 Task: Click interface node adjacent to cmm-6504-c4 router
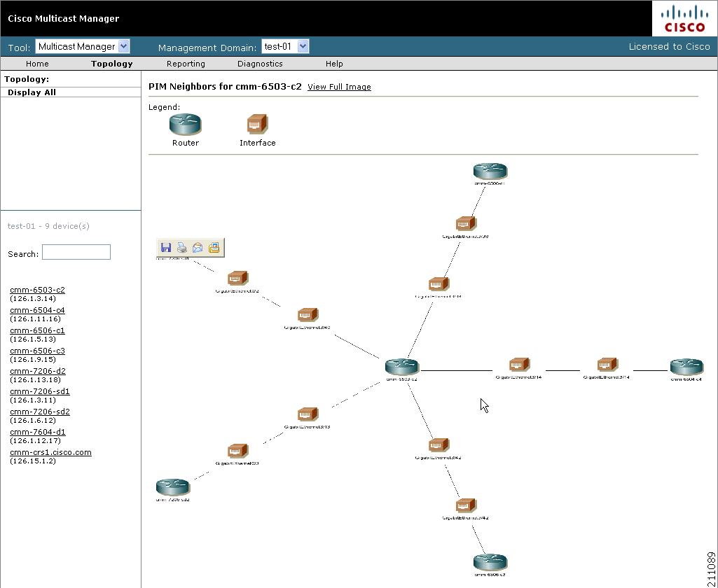[x=607, y=365]
